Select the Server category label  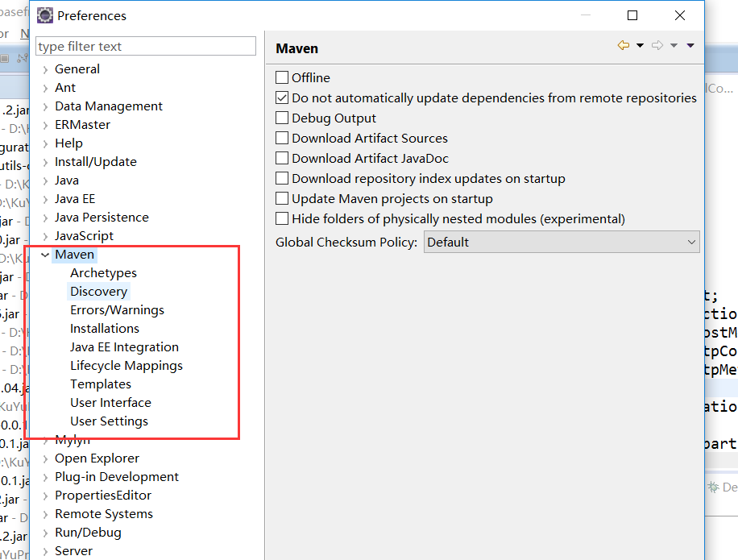[x=73, y=551]
